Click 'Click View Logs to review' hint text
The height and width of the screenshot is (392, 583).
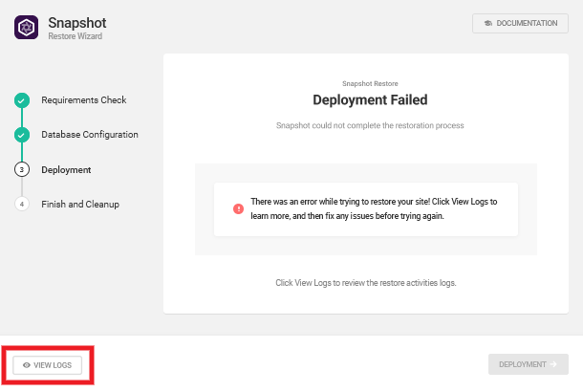(366, 283)
